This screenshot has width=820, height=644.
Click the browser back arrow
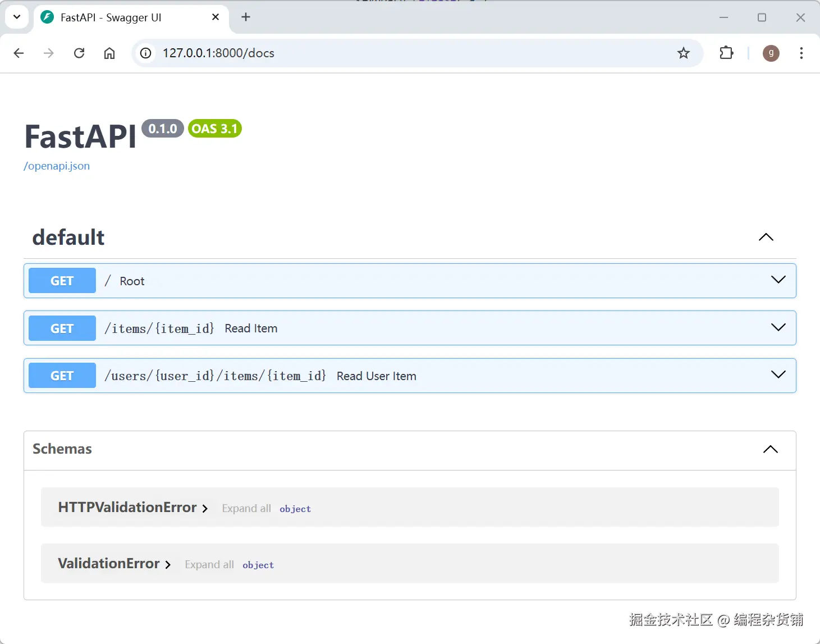[19, 53]
